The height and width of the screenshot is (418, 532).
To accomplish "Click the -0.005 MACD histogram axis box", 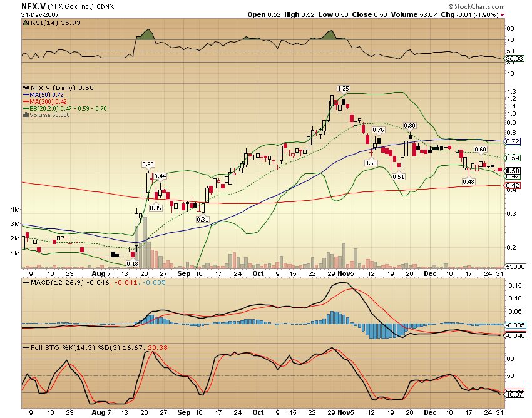I will (x=516, y=325).
